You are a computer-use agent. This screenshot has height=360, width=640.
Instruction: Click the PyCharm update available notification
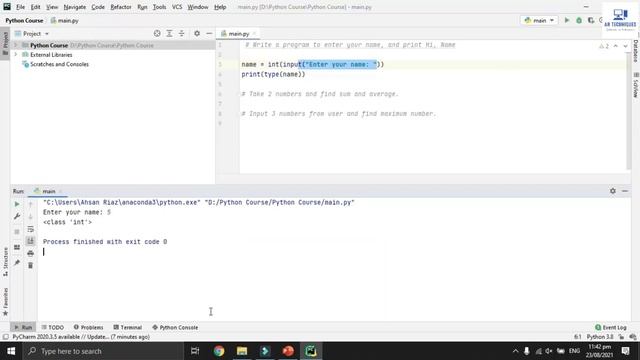click(x=81, y=337)
